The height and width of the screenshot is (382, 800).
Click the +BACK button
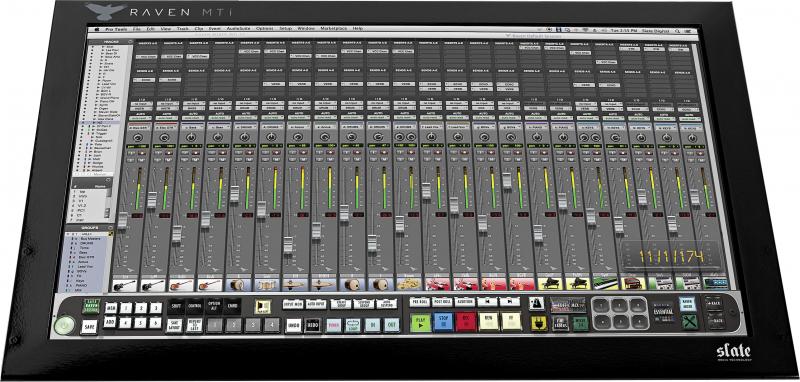(x=715, y=303)
